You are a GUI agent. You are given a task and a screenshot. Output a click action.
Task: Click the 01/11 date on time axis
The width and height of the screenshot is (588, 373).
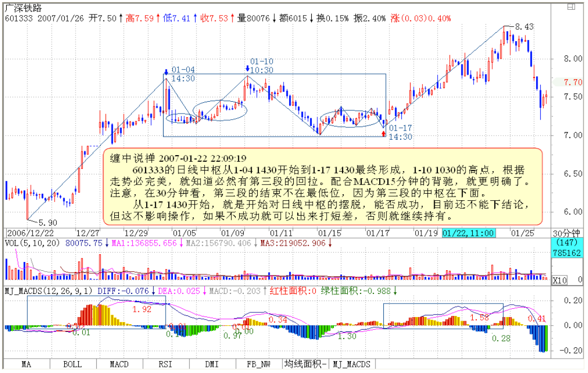281,233
